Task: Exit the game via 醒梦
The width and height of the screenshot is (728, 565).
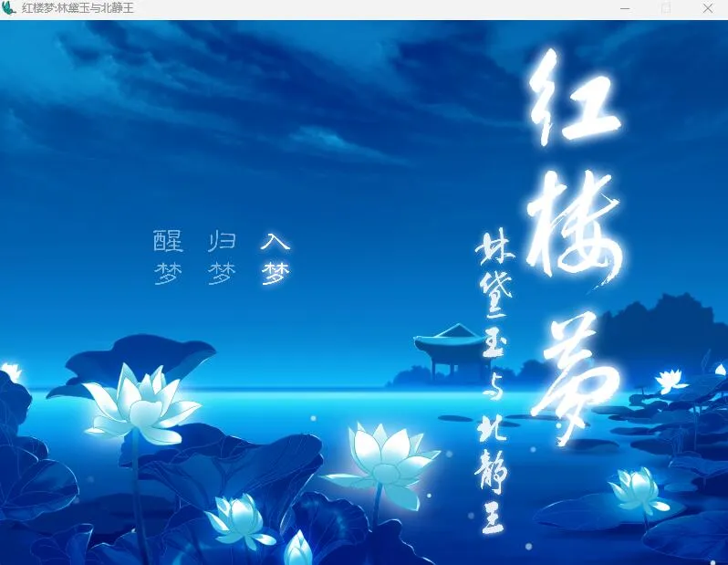Action: (168, 258)
